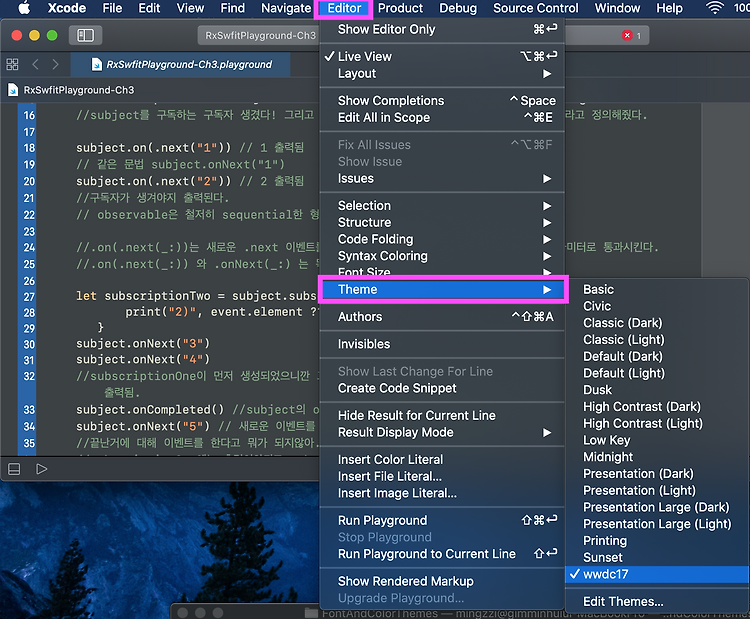Open the File menu

pyautogui.click(x=112, y=8)
